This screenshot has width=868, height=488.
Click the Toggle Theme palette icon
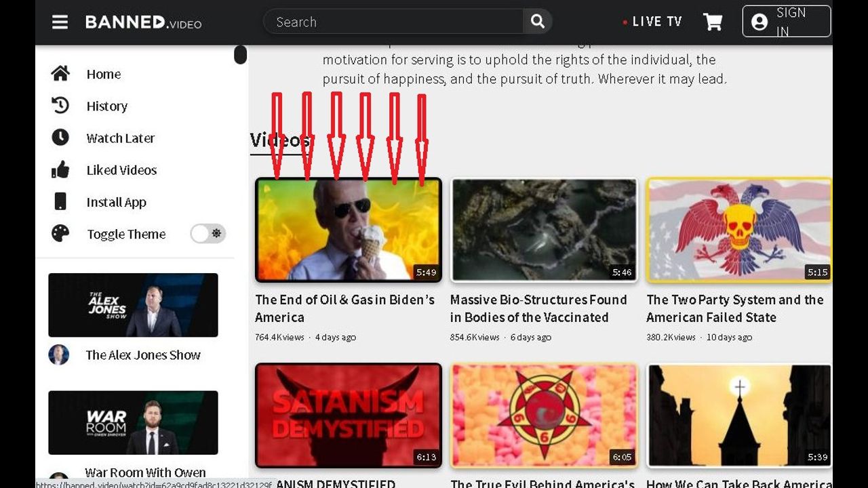(60, 234)
